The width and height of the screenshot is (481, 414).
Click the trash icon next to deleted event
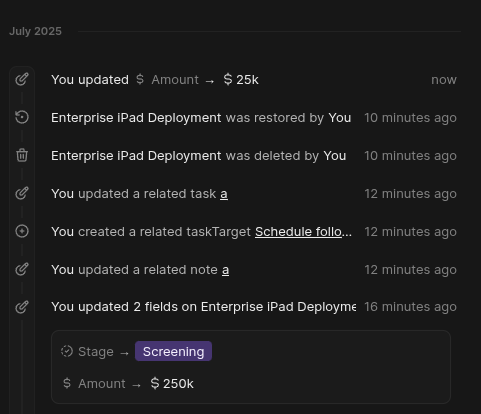click(22, 155)
